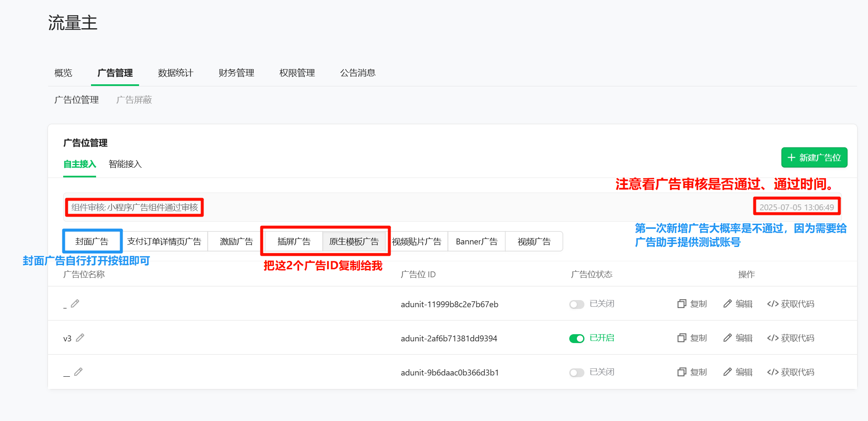Image resolution: width=868 pixels, height=421 pixels.
Task: Enable the adunit-9b6daac0b366d3b1 ad toggle
Action: (576, 373)
